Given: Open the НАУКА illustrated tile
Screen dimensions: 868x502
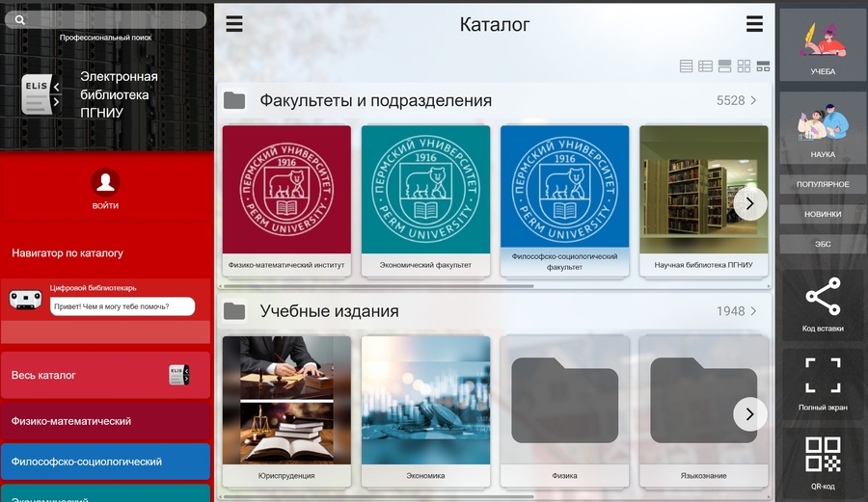Looking at the screenshot, I should [822, 127].
